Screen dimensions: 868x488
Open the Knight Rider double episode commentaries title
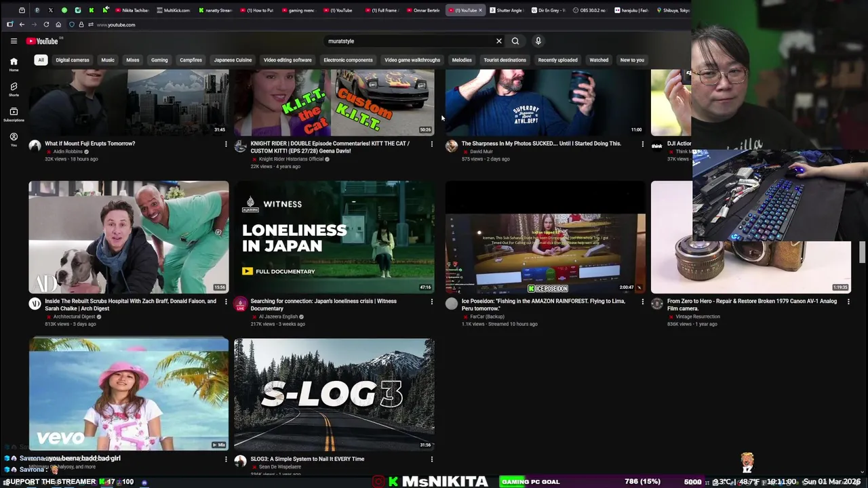pos(330,147)
